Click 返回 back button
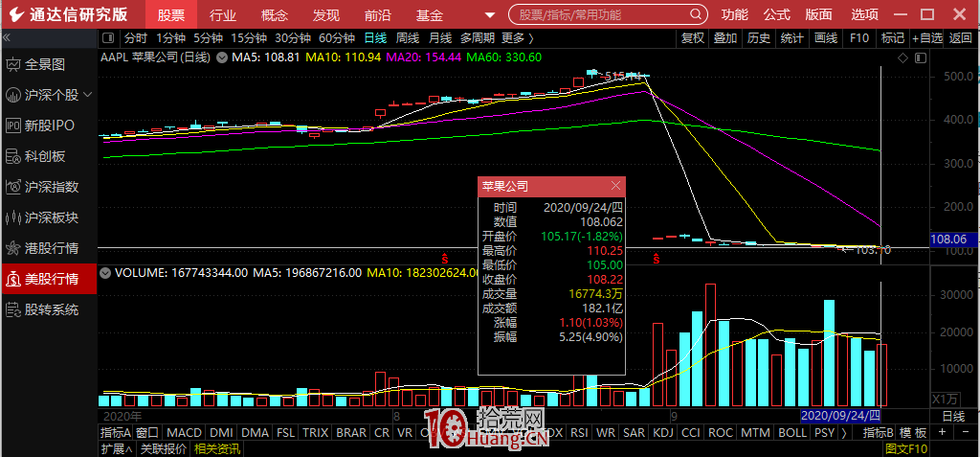This screenshot has width=980, height=457. (x=961, y=38)
